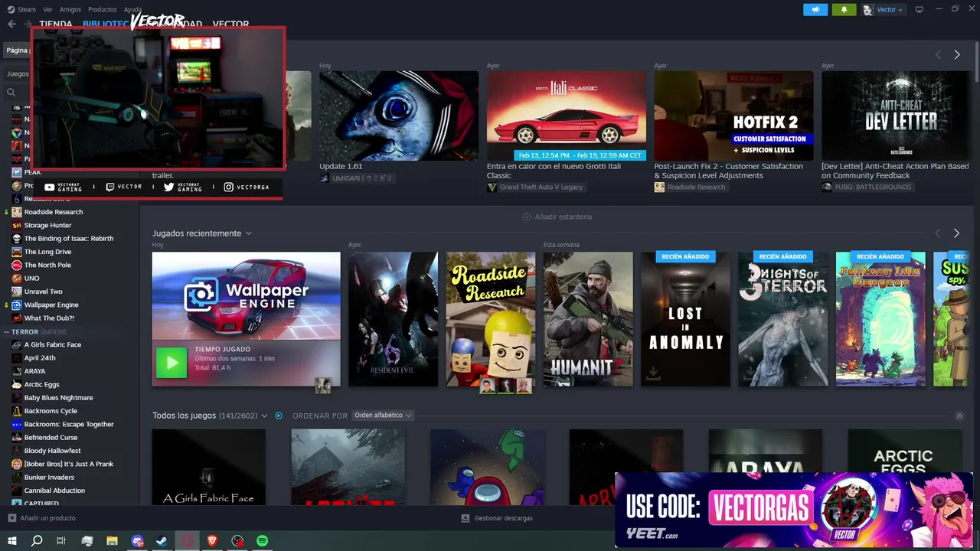Toggle the ready-to-play filter beside Todos los juegos
The width and height of the screenshot is (980, 551).
point(279,416)
